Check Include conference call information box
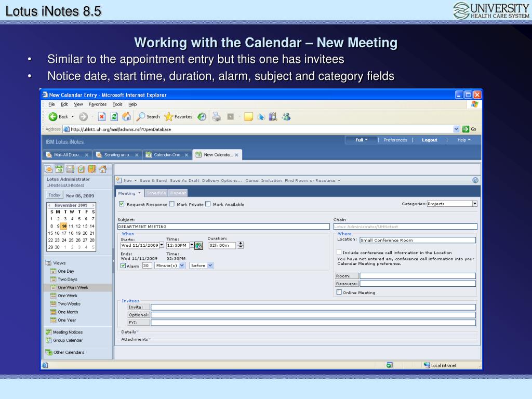This screenshot has width=532, height=399. pyautogui.click(x=339, y=252)
